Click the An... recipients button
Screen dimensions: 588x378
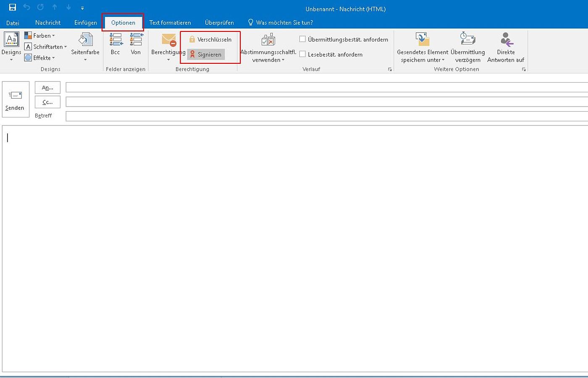(x=47, y=88)
